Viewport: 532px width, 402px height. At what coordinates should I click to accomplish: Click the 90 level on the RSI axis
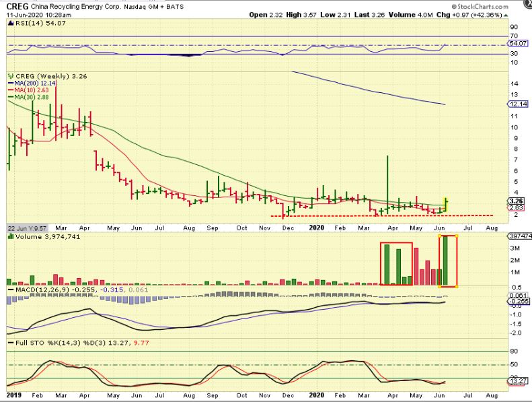pyautogui.click(x=514, y=27)
